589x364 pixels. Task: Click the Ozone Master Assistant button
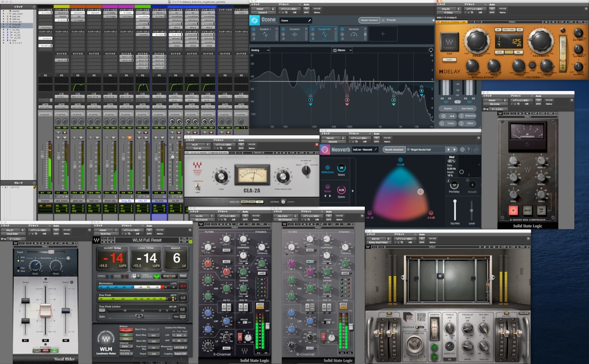369,20
